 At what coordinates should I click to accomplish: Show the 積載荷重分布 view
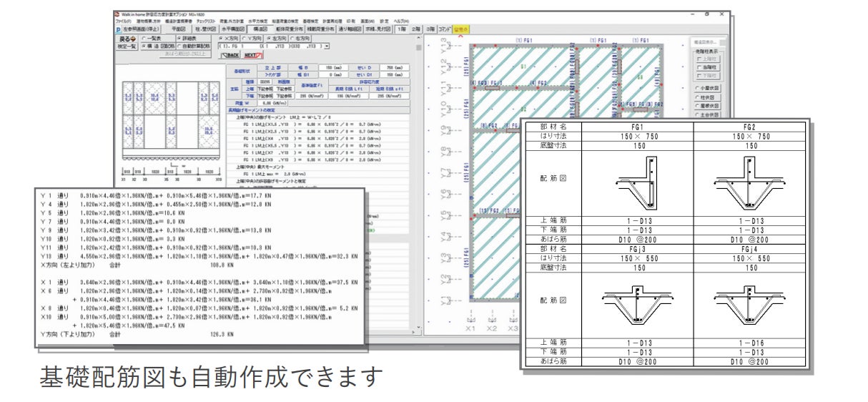pos(320,29)
